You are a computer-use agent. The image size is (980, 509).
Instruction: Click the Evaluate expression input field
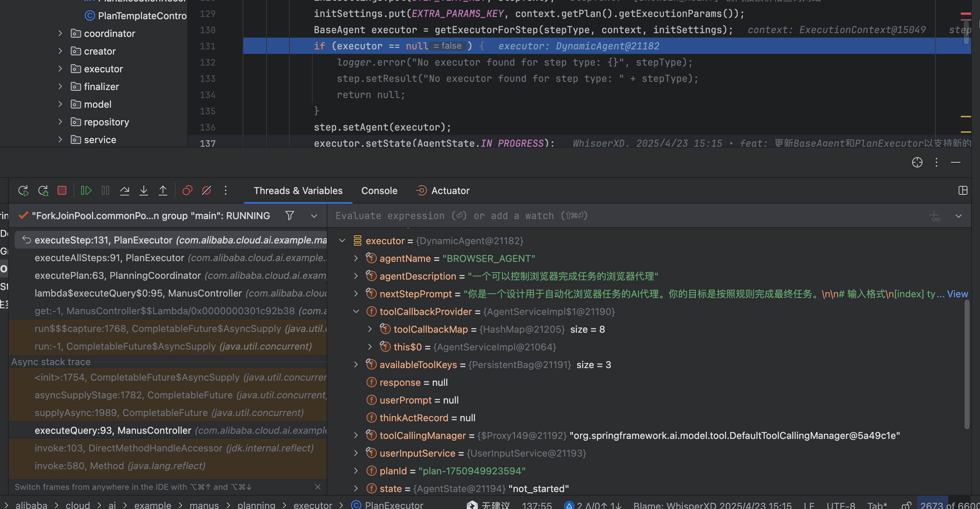[628, 216]
